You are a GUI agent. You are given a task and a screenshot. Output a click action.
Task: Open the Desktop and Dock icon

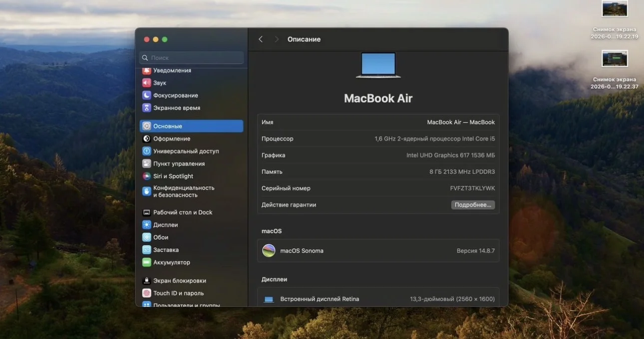click(x=146, y=212)
